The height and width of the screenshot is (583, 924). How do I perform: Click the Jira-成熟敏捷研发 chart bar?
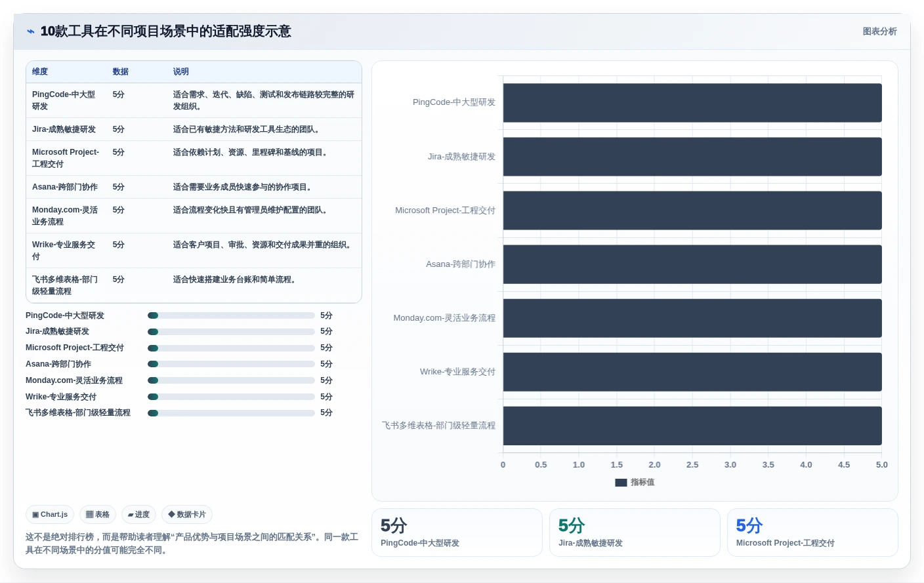(x=692, y=157)
